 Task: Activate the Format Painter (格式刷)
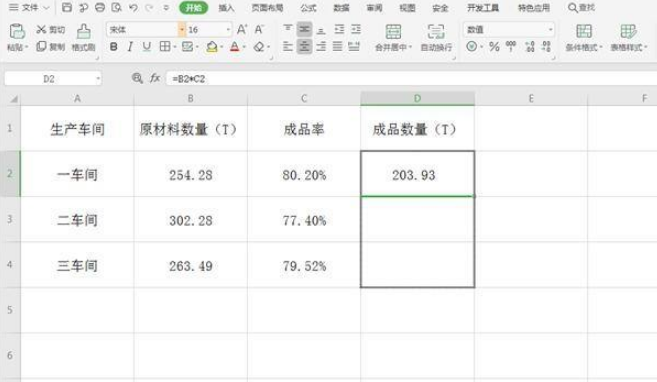[83, 37]
